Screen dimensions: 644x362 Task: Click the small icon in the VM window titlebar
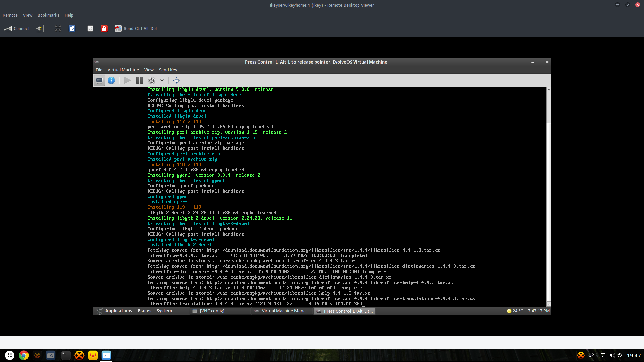tap(97, 62)
